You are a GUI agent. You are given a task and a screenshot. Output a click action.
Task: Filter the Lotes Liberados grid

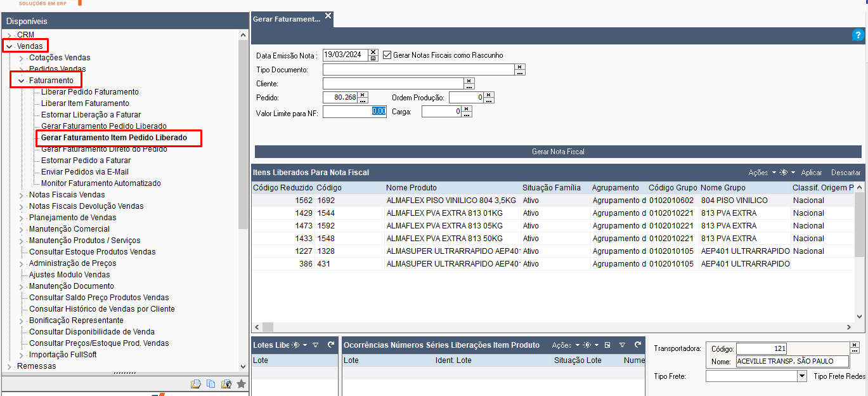tap(315, 345)
